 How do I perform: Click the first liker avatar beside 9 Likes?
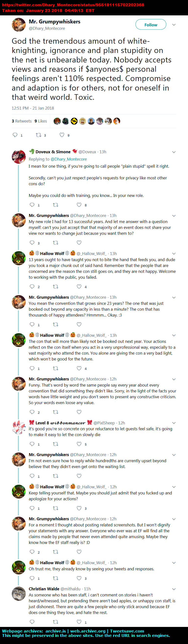[x=57, y=121]
